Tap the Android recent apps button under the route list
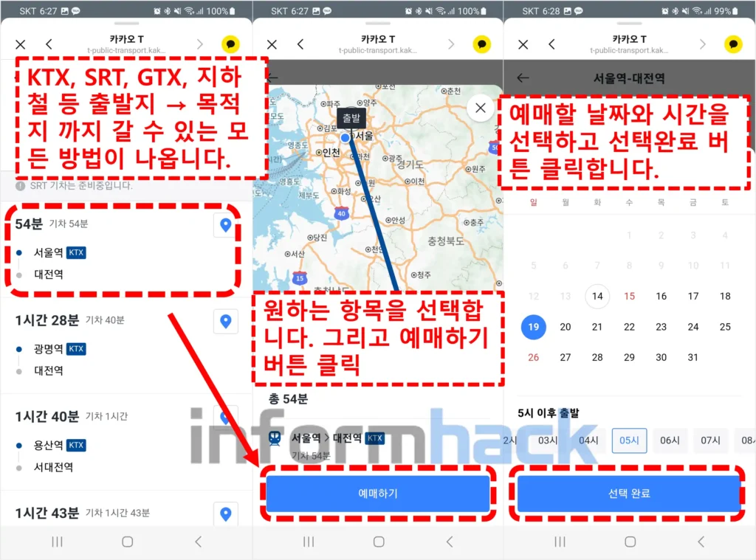This screenshot has width=756, height=560. [57, 542]
